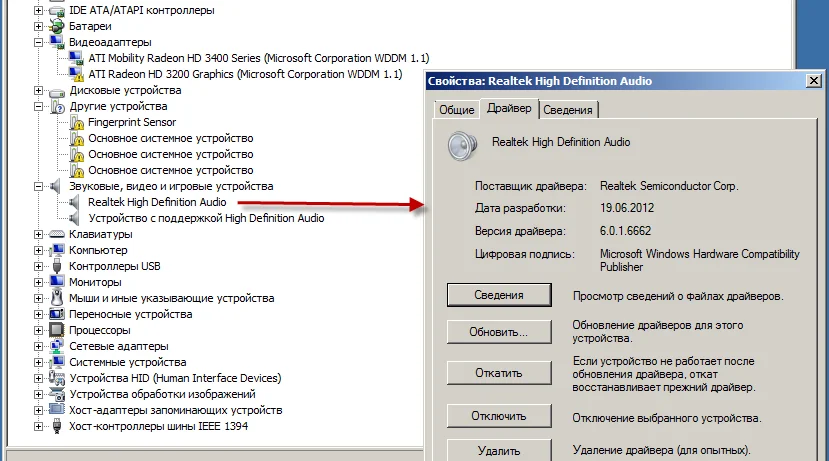Click ATI Radeon HD 3200 Graphics icon

tap(76, 74)
